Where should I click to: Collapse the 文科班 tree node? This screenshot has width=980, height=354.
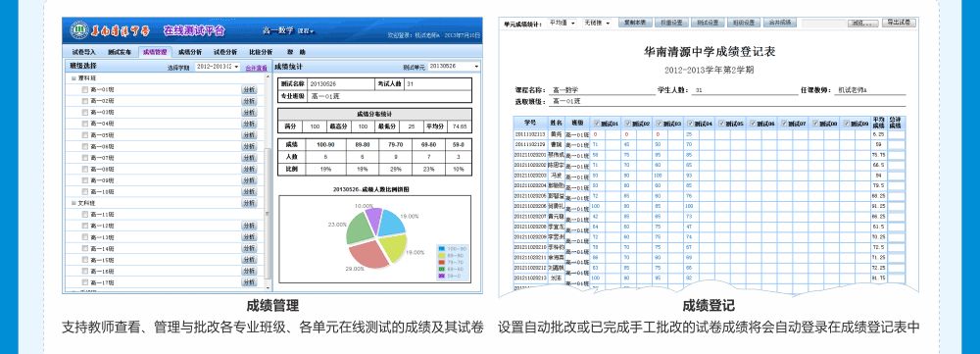[73, 203]
